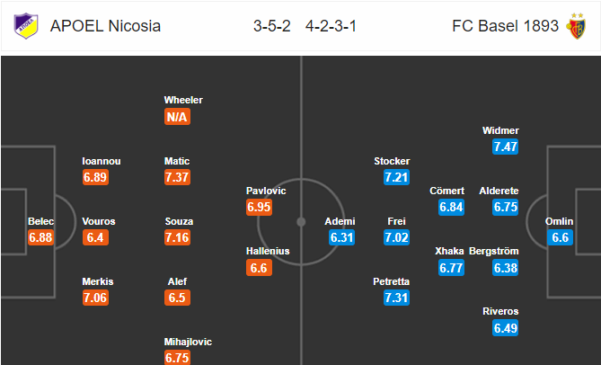Click the 3-5-2 formation label
Viewport: 601px width, 365px height.
(x=272, y=26)
